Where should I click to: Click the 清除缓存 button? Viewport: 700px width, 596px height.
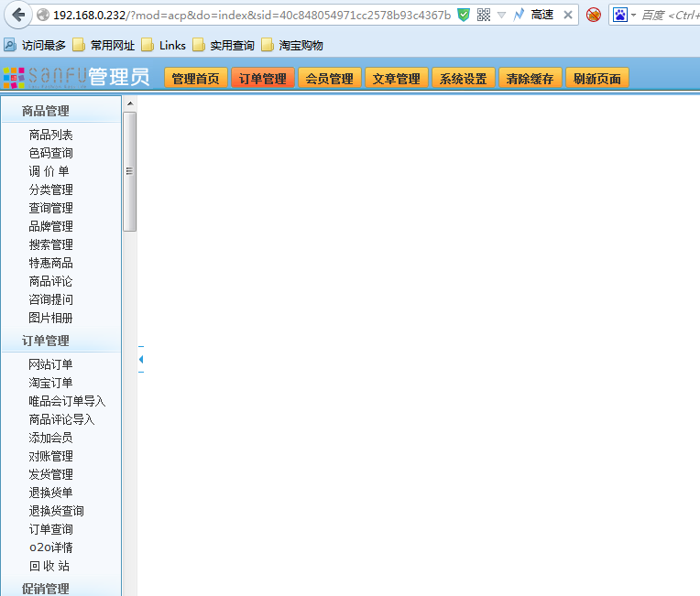click(x=530, y=79)
